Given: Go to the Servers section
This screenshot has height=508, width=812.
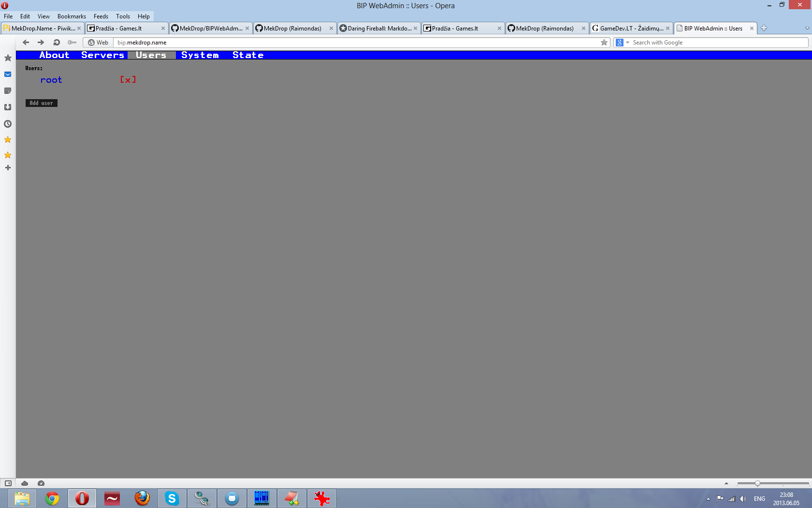Looking at the screenshot, I should coord(102,55).
